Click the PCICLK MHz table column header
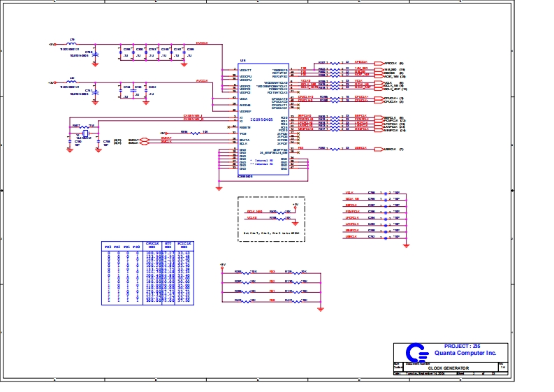The width and height of the screenshot is (554, 392). pos(184,246)
